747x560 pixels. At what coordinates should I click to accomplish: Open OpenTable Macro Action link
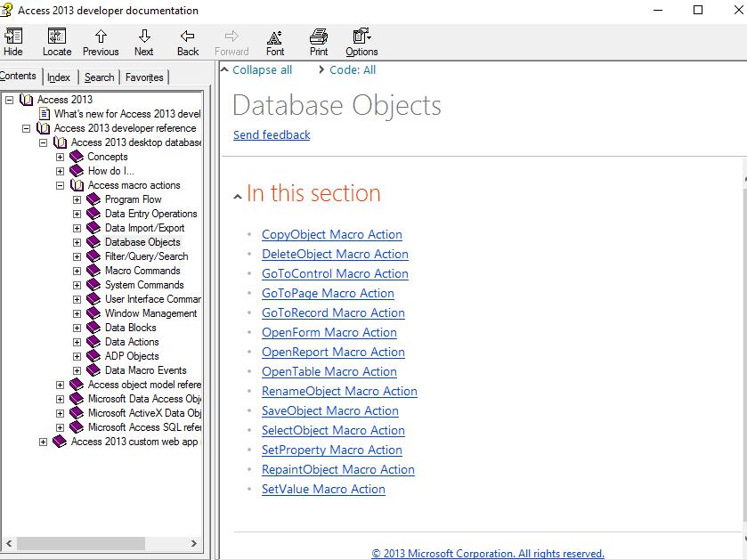pos(329,371)
